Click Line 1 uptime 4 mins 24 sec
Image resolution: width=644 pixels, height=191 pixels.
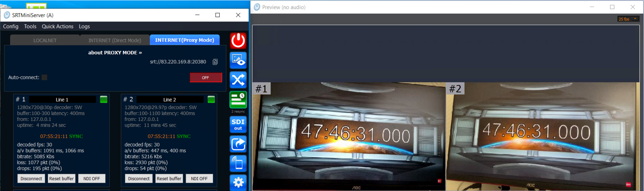point(41,125)
